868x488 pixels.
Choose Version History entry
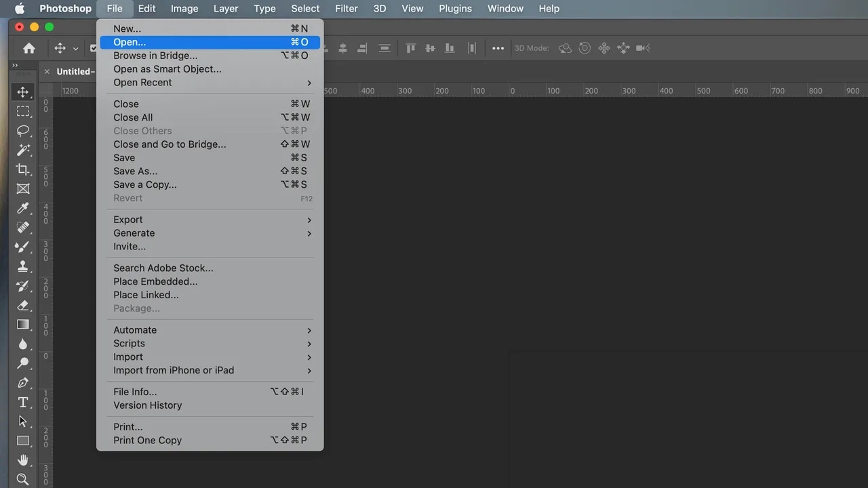point(210,405)
